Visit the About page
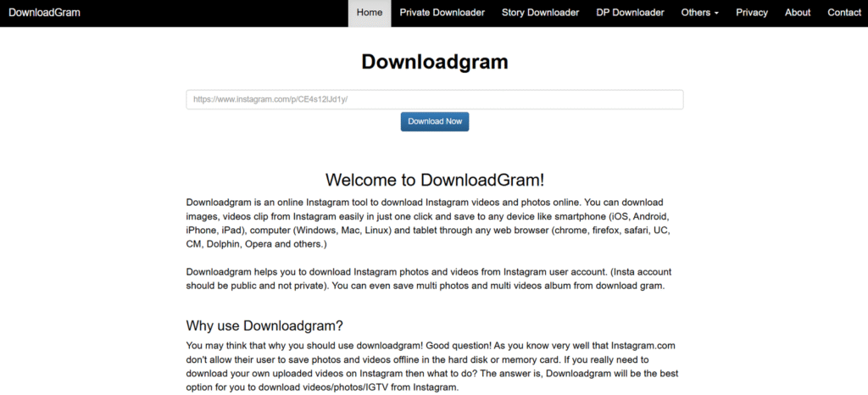868x395 pixels. (x=798, y=13)
